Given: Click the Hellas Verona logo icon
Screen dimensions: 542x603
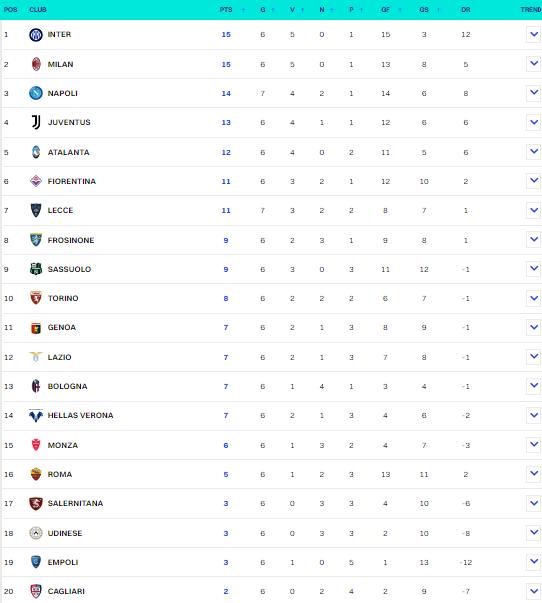Looking at the screenshot, I should 36,415.
